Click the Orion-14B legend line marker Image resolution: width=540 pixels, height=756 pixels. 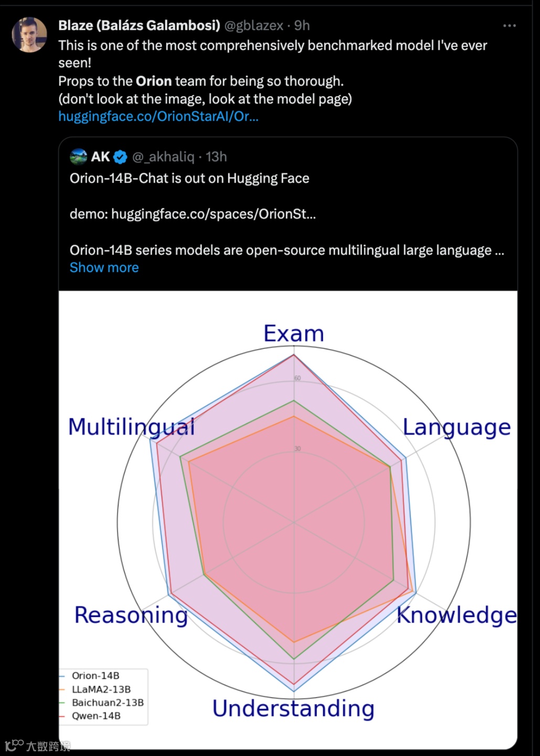click(62, 676)
